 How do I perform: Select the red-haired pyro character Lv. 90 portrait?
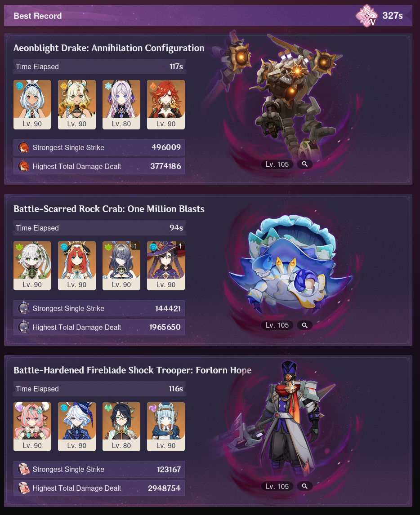click(166, 104)
